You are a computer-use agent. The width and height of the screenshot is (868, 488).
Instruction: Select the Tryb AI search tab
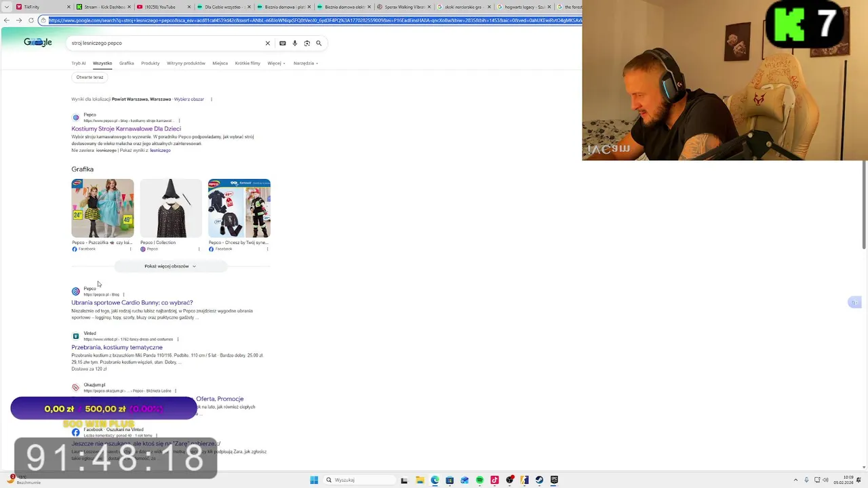(x=79, y=63)
